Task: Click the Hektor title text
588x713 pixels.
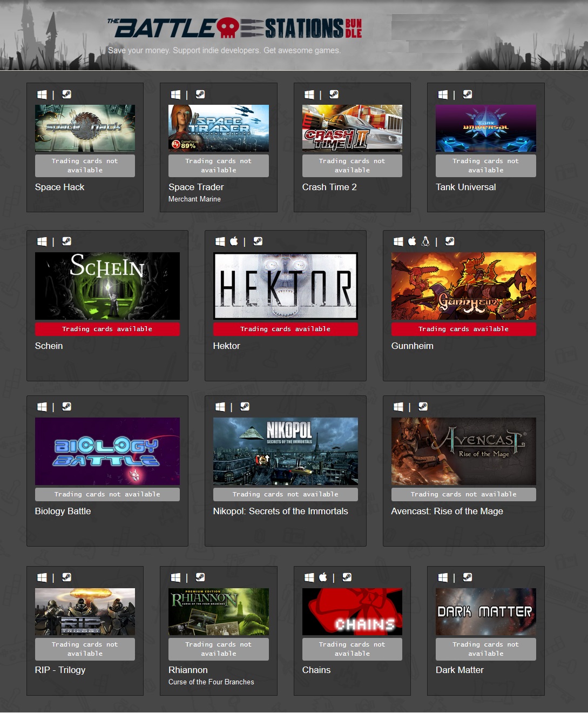Action: [x=227, y=346]
